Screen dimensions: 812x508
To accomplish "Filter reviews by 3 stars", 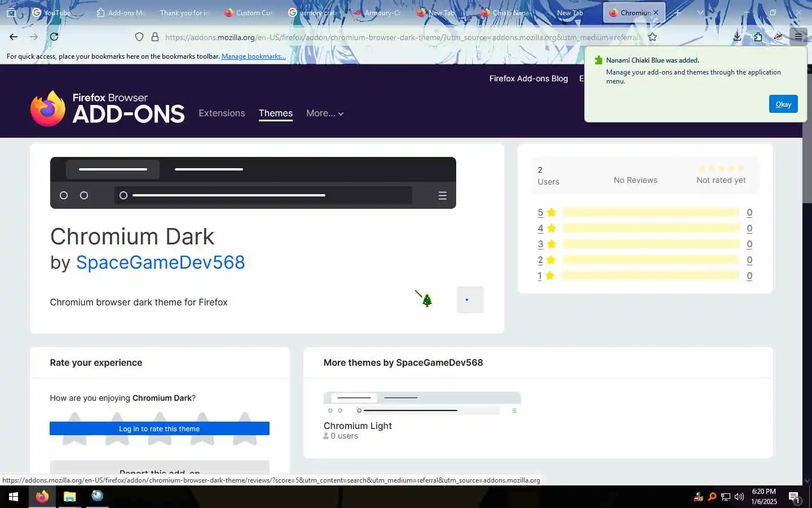I will (x=546, y=244).
